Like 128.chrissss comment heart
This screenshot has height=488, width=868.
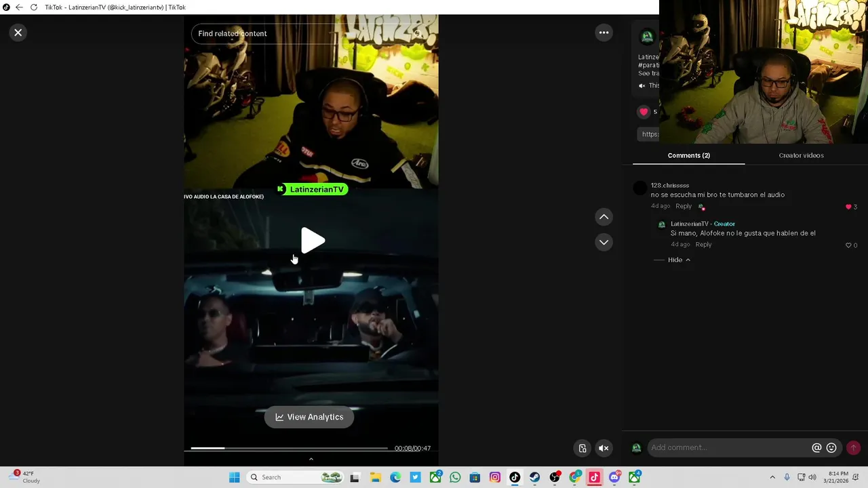pos(848,207)
